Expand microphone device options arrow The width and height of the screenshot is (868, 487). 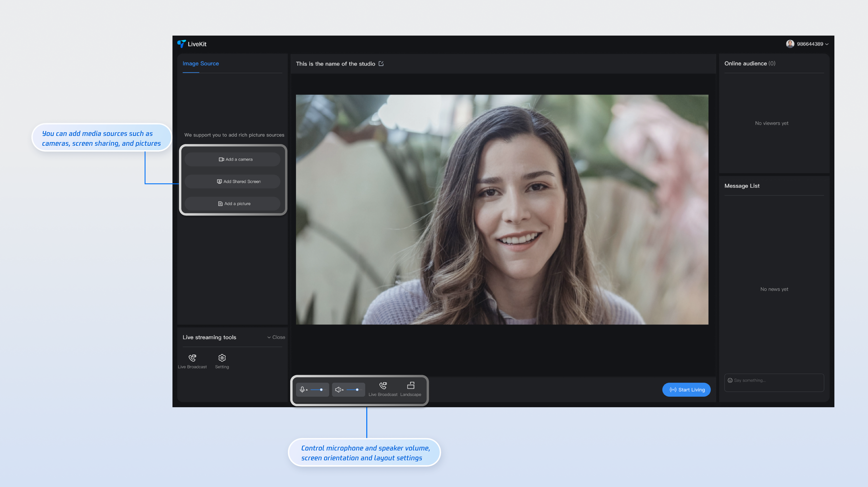pos(307,390)
